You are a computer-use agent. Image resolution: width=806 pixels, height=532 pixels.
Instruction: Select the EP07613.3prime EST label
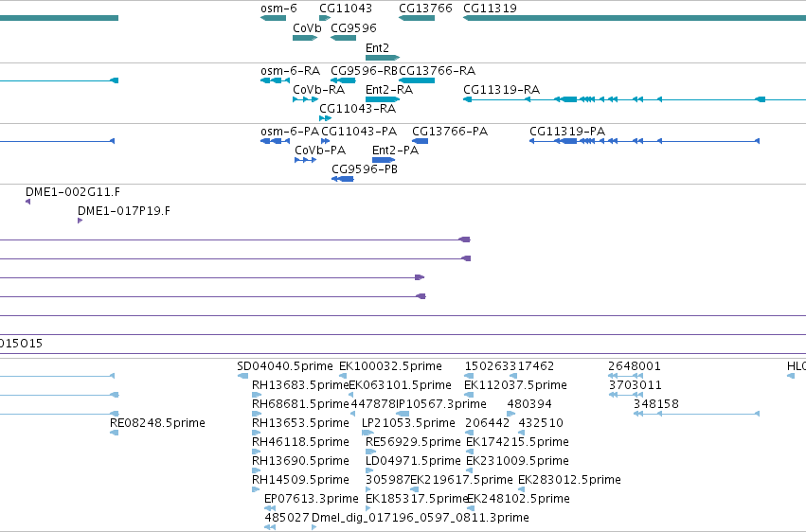pyautogui.click(x=311, y=499)
